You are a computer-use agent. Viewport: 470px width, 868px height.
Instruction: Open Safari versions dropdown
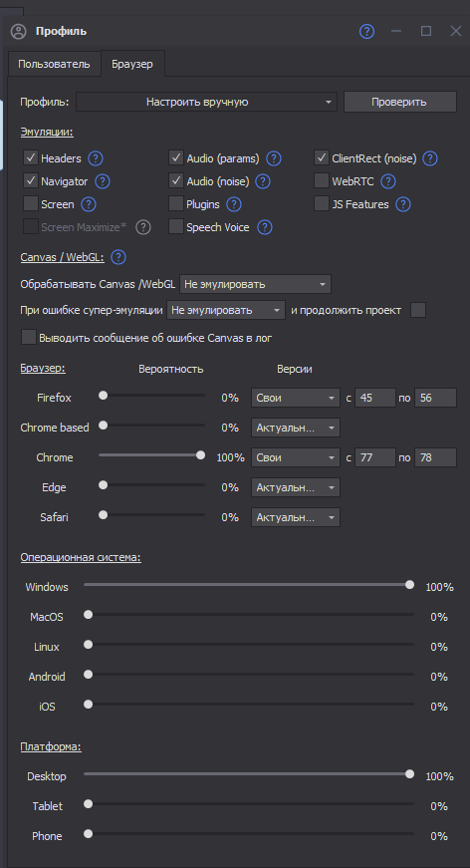tap(296, 517)
